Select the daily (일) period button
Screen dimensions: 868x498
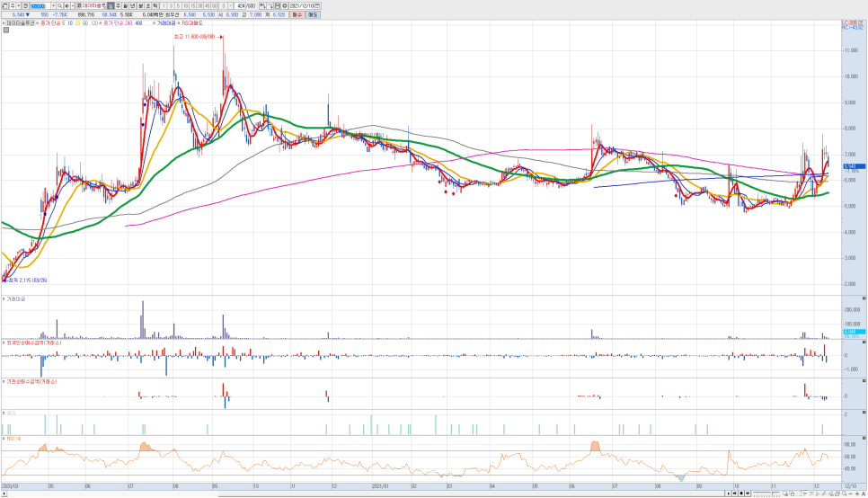(x=111, y=5)
